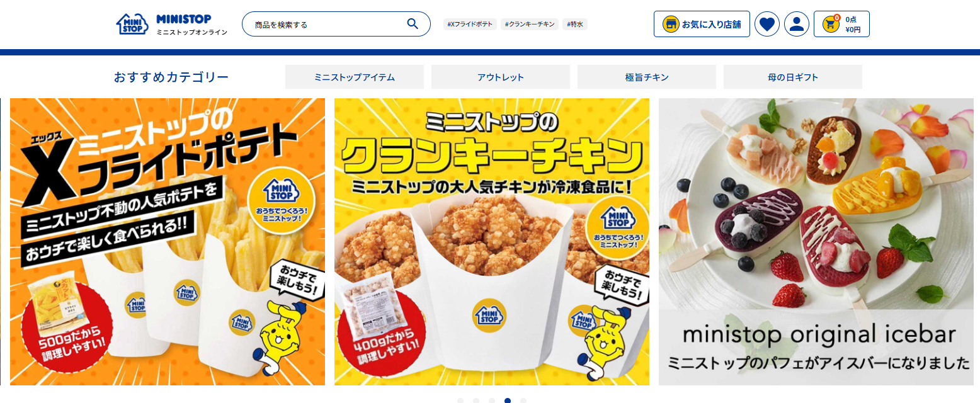The height and width of the screenshot is (403, 980).
Task: Select the fourth active carousel dot
Action: point(508,400)
